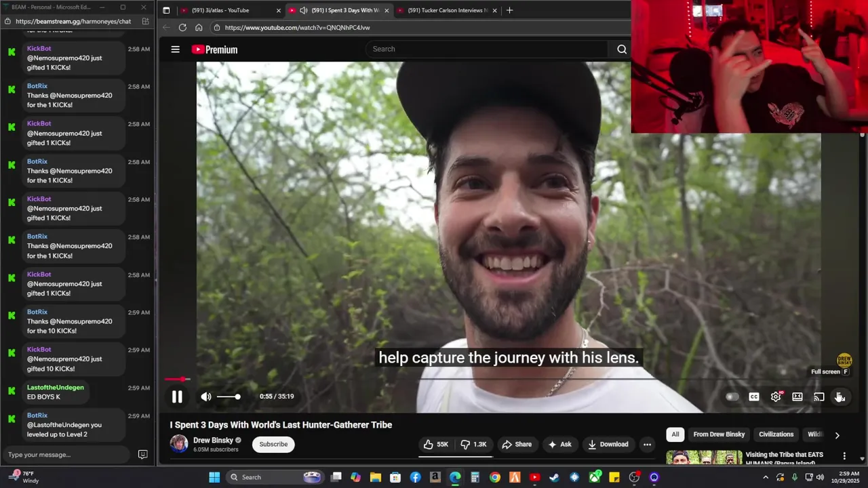The image size is (868, 488).
Task: Pause the YouTube video
Action: pos(177,397)
